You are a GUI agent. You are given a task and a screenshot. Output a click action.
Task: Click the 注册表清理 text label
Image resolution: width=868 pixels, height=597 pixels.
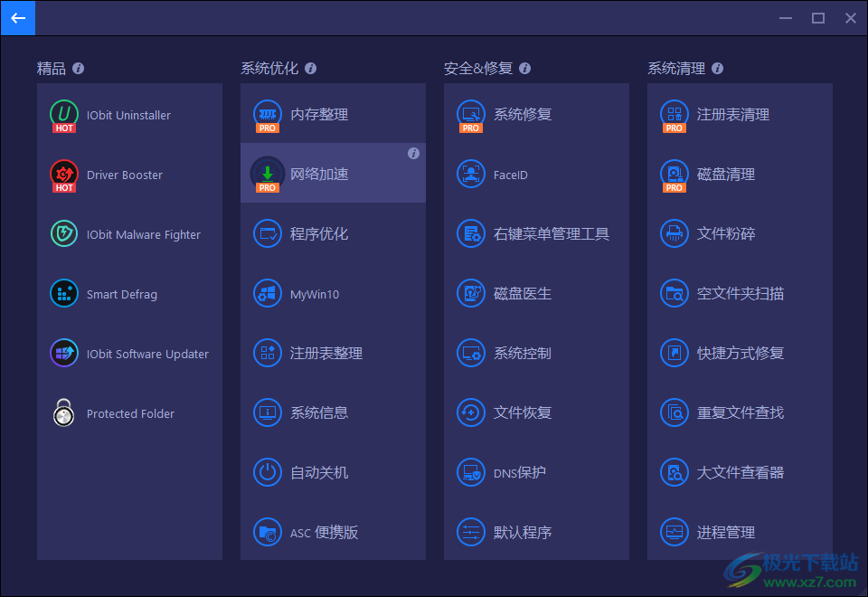pos(733,115)
